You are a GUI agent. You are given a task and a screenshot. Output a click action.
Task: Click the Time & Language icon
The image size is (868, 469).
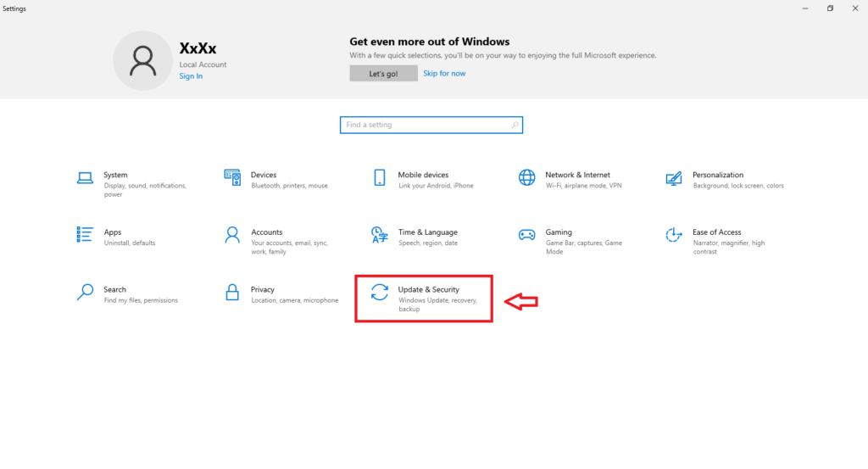pyautogui.click(x=380, y=235)
